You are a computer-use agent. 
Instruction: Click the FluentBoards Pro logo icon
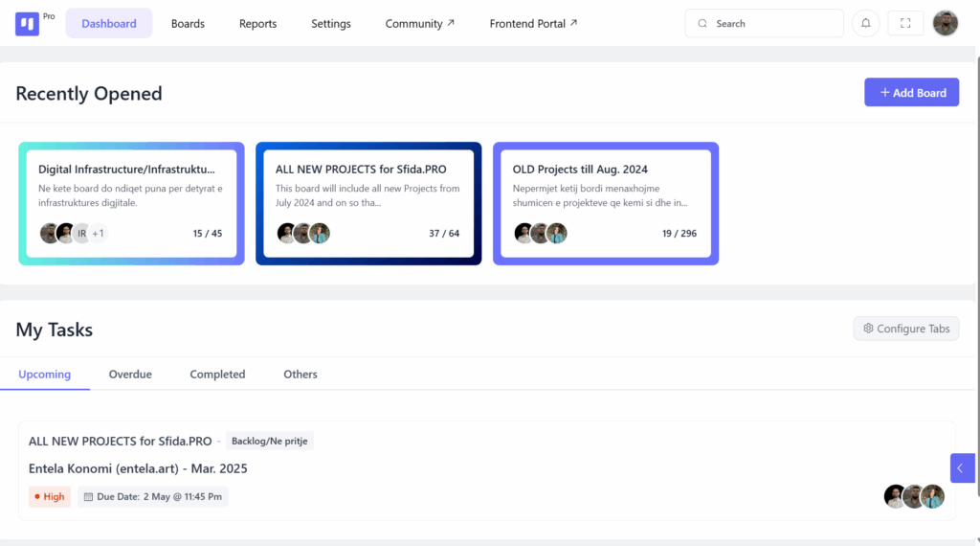27,24
